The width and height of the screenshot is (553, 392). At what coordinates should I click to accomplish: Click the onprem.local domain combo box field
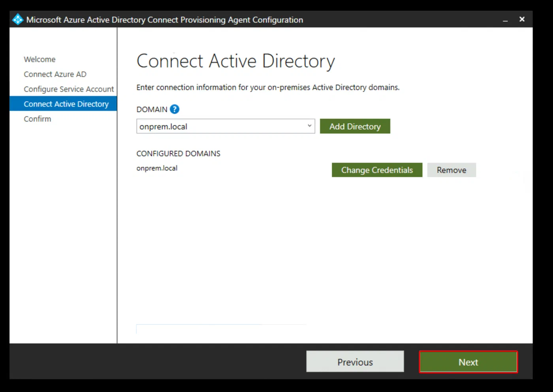[226, 126]
